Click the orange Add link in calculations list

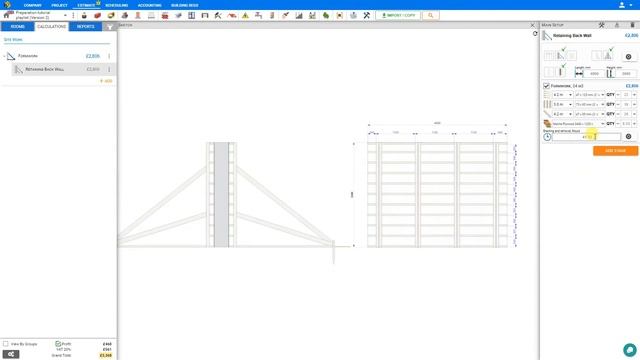(x=106, y=81)
